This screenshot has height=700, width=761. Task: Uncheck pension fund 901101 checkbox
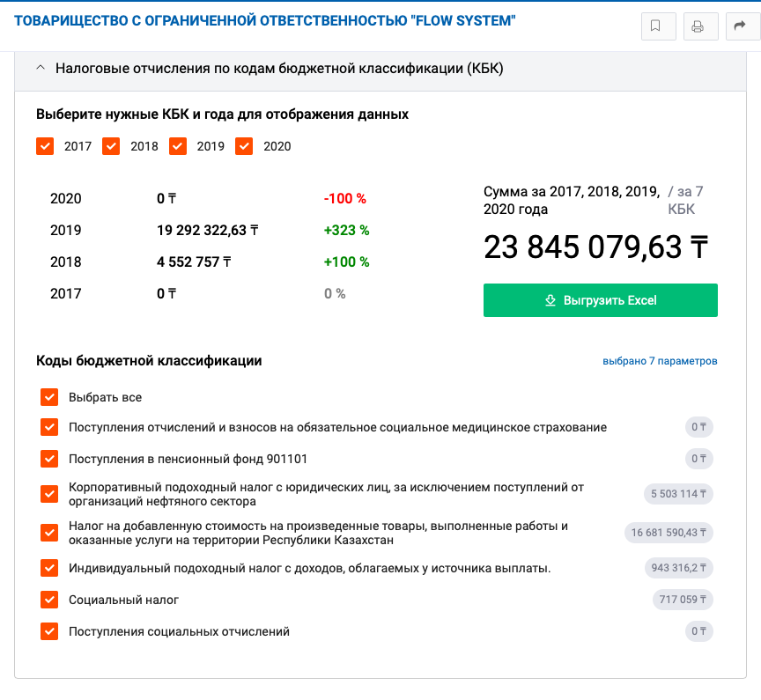pos(49,459)
